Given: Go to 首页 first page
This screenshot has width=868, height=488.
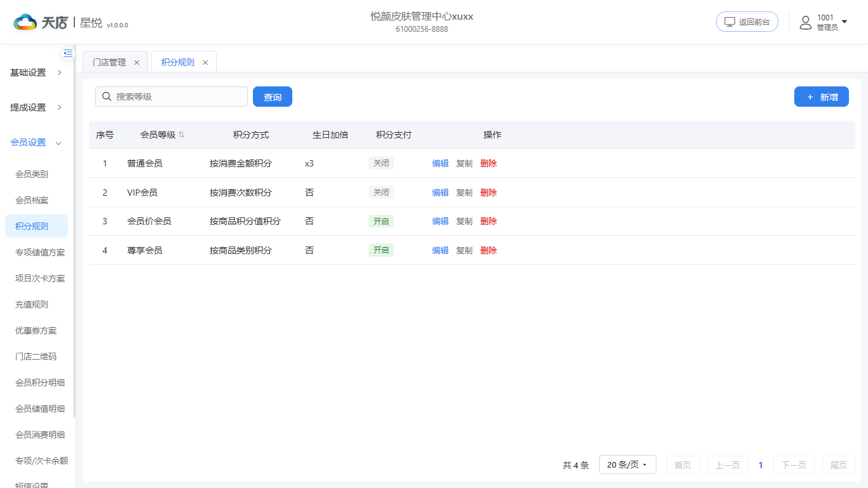Looking at the screenshot, I should [683, 465].
